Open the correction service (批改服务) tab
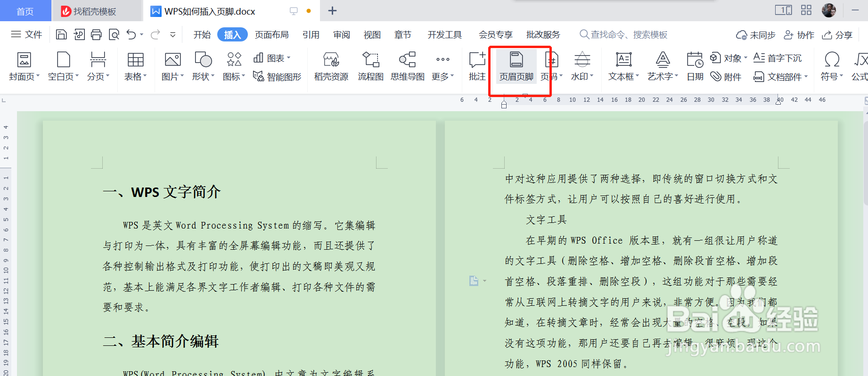Screen dimensions: 868x376 click(x=543, y=34)
